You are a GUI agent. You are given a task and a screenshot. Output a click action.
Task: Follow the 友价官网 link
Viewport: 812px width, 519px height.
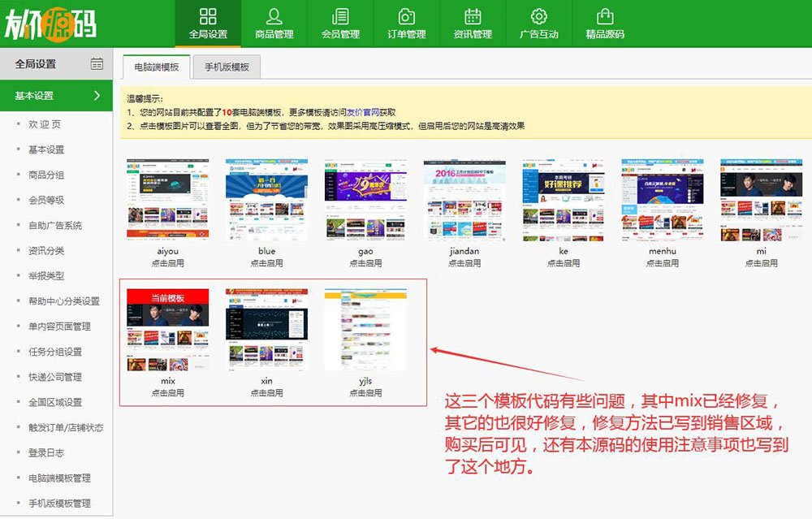362,112
